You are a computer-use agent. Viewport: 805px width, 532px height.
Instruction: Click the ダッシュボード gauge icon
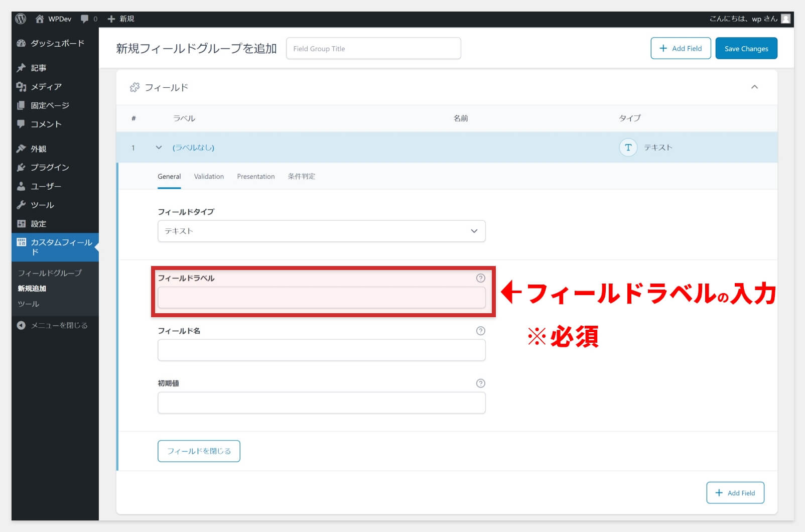point(21,43)
